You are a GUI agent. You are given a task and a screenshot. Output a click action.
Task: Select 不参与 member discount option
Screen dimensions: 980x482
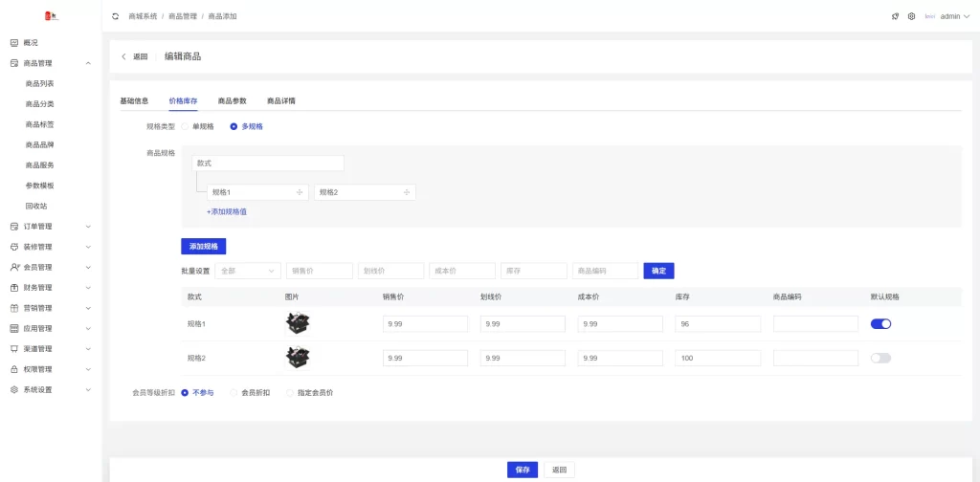(197, 393)
